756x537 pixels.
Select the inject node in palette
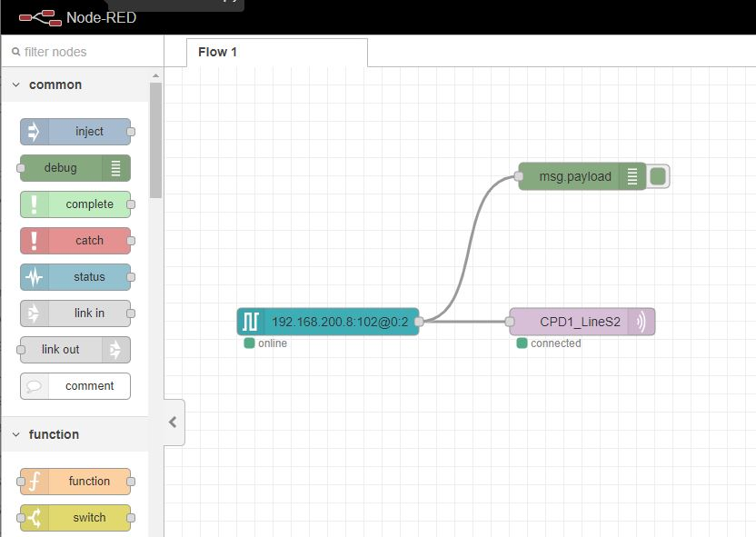click(x=76, y=132)
